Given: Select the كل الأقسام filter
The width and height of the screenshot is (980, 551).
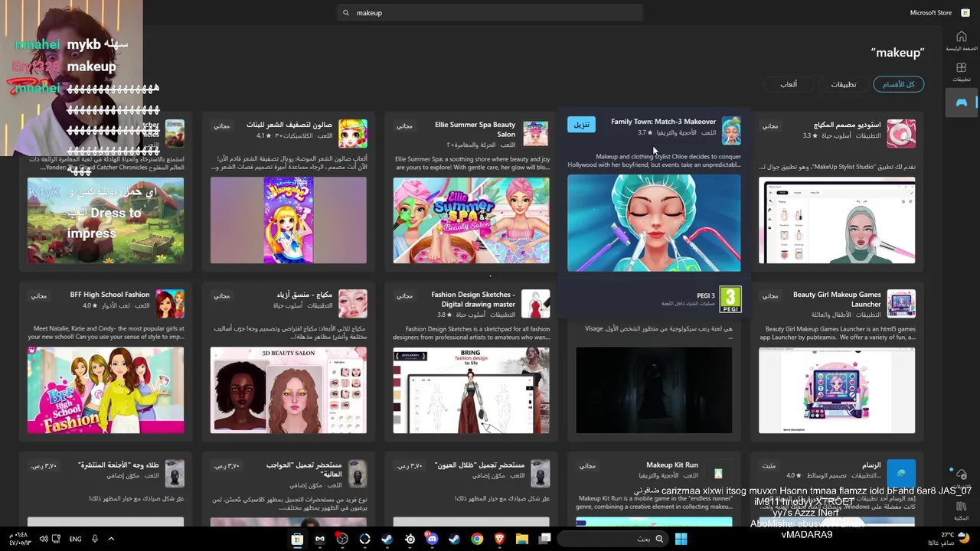Looking at the screenshot, I should point(899,84).
